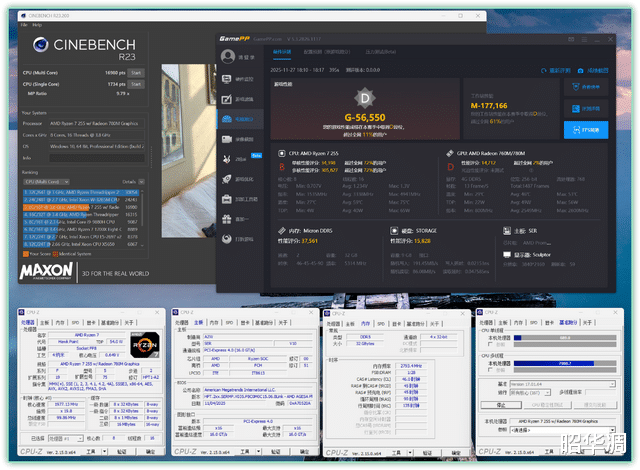Click the CPU multi thread blue score bar
This screenshot has width=640, height=470.
[x=554, y=363]
